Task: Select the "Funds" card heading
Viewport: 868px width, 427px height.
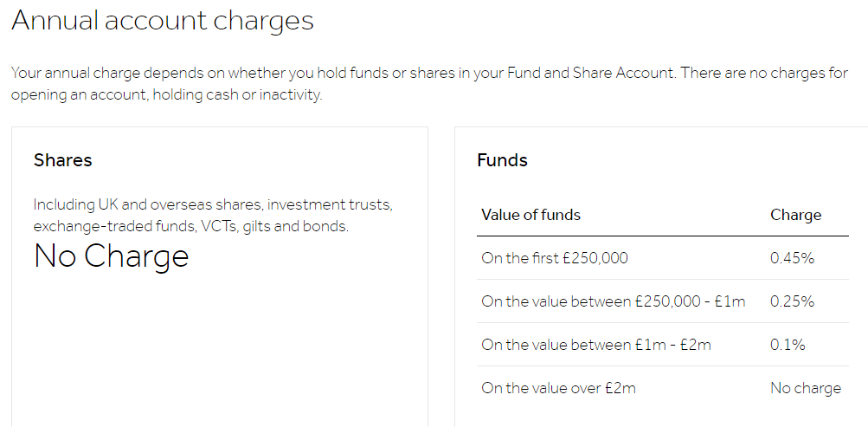Action: coord(502,160)
